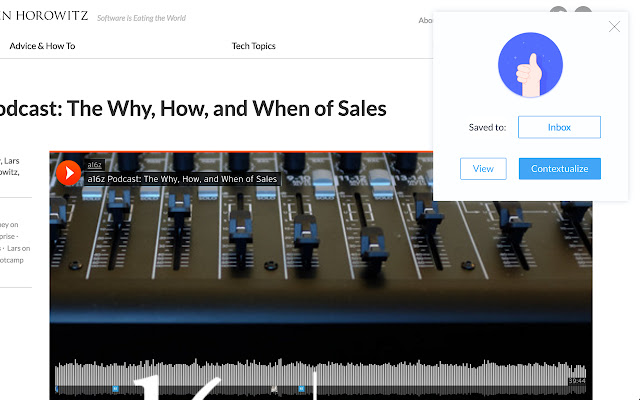The image size is (640, 400).
Task: Open the Inbox save-location selector
Action: coord(559,127)
